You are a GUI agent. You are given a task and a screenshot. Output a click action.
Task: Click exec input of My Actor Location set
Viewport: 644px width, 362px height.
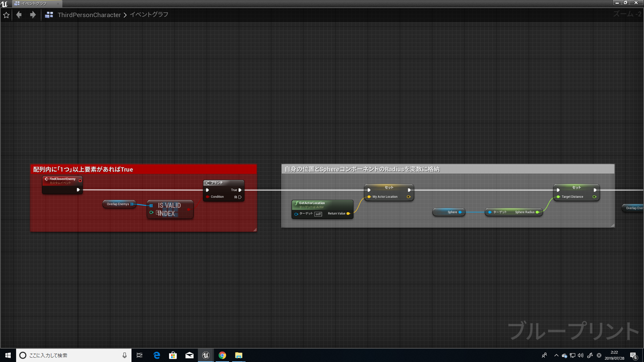369,190
